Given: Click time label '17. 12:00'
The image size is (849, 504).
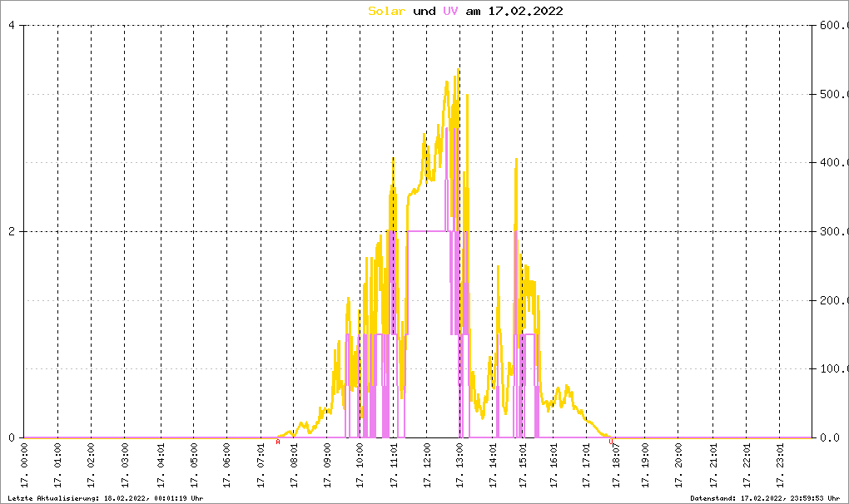Looking at the screenshot, I should pyautogui.click(x=427, y=466).
